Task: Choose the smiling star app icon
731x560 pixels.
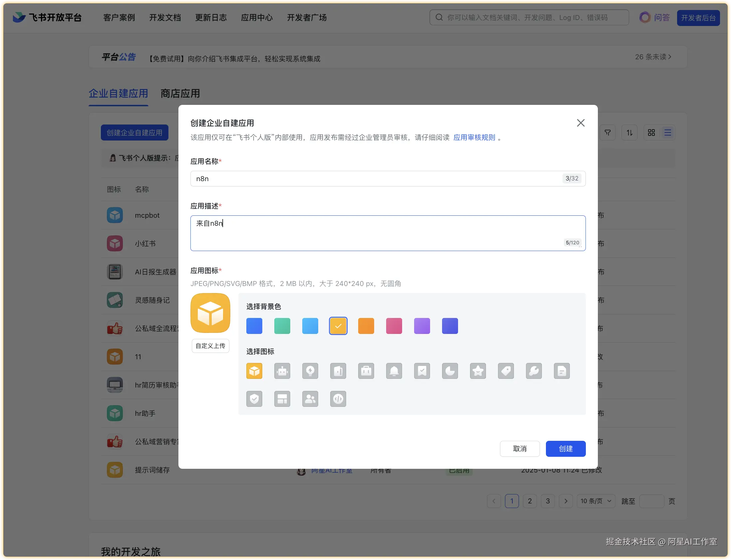Action: click(x=478, y=371)
